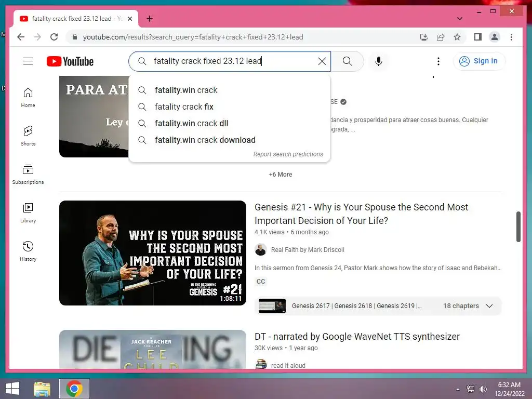This screenshot has width=532, height=399.
Task: Select suggestion fatality.win crack
Action: pyautogui.click(x=229, y=90)
